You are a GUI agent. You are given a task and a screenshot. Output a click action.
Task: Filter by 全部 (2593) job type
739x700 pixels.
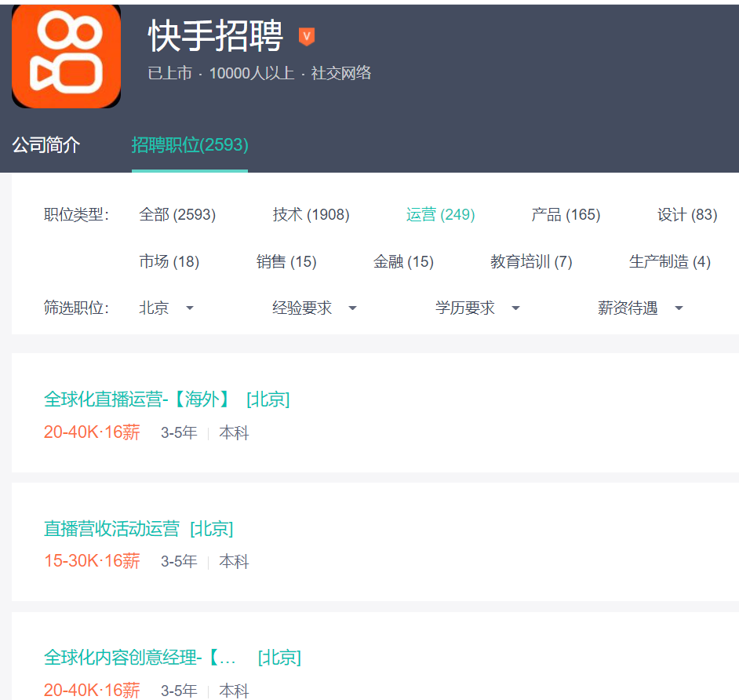tap(177, 214)
